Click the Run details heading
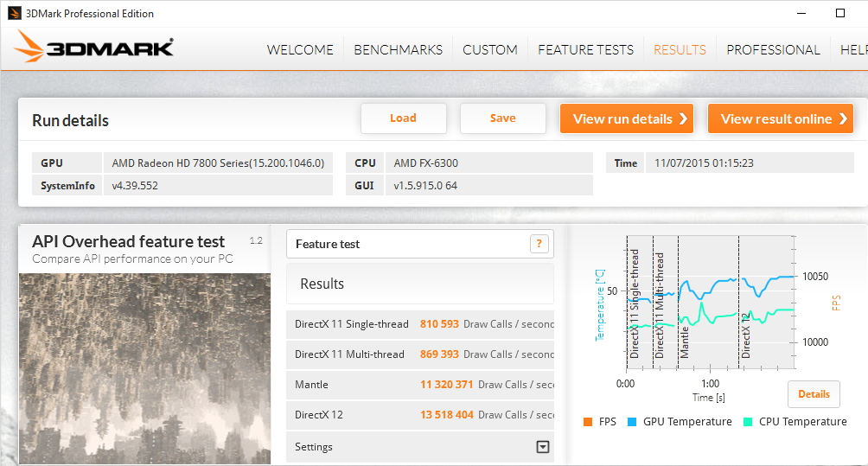 point(70,121)
